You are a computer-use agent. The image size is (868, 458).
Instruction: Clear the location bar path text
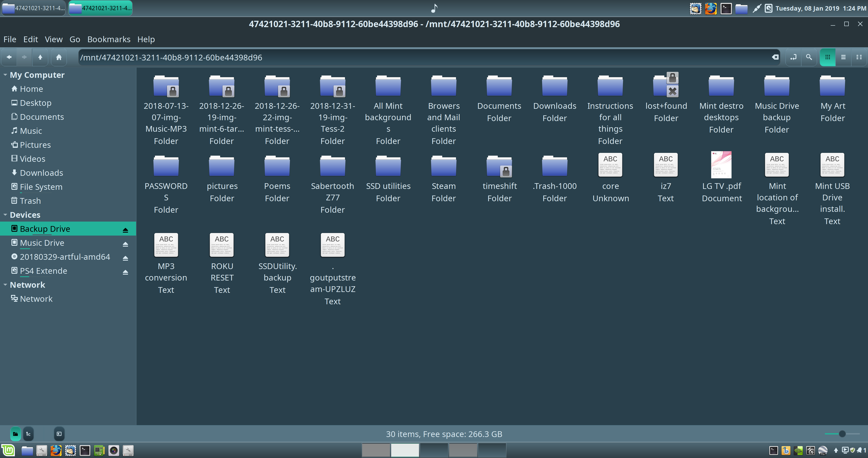[775, 57]
